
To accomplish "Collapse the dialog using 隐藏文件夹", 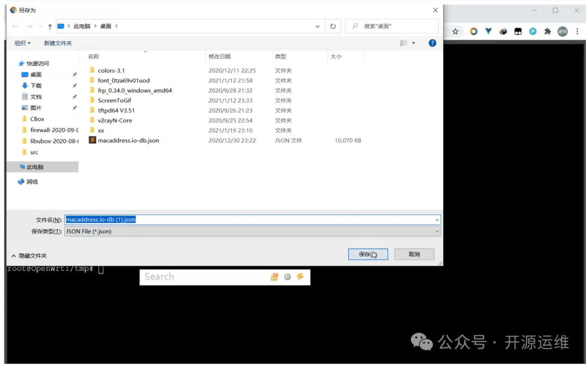I will click(x=29, y=255).
